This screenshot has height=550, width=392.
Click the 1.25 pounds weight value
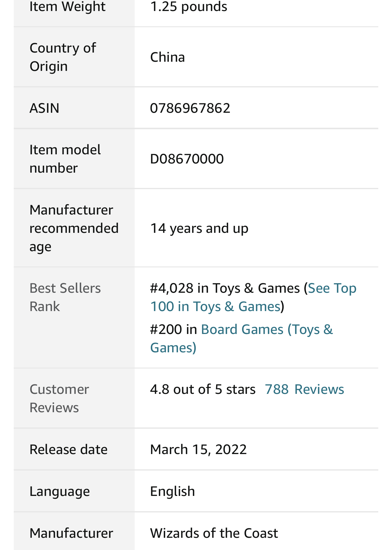point(189,7)
